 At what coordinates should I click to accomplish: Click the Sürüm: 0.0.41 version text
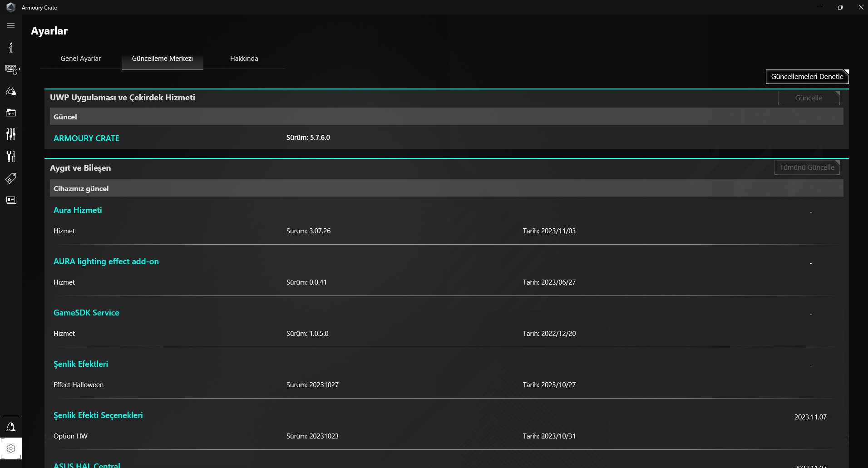[306, 282]
